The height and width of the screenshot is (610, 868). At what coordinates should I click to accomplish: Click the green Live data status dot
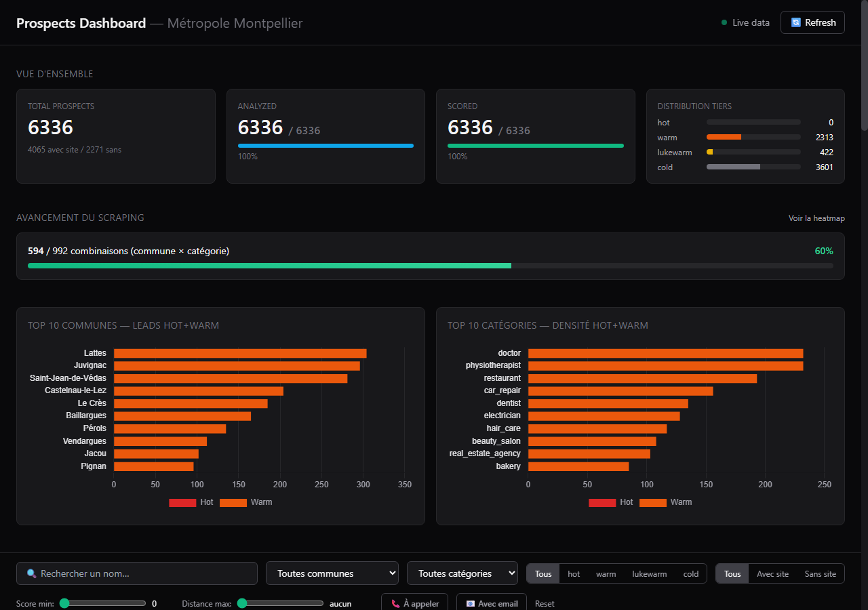pyautogui.click(x=724, y=22)
